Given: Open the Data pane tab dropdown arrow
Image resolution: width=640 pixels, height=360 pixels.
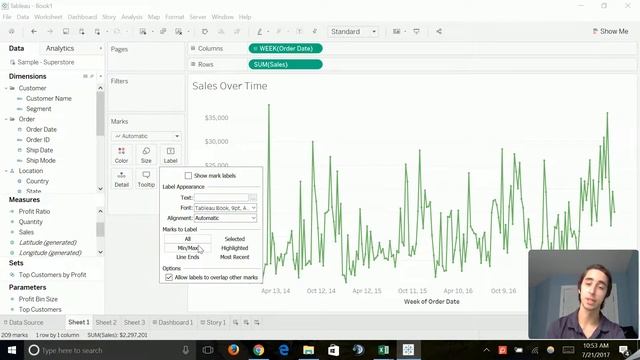Looking at the screenshot, I should (x=100, y=48).
